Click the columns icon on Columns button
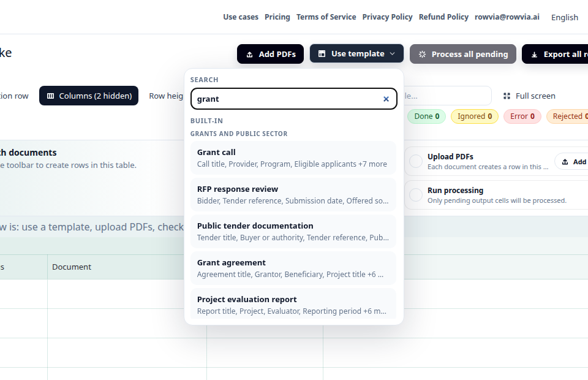Screen dimensions: 588x380 click(x=51, y=96)
